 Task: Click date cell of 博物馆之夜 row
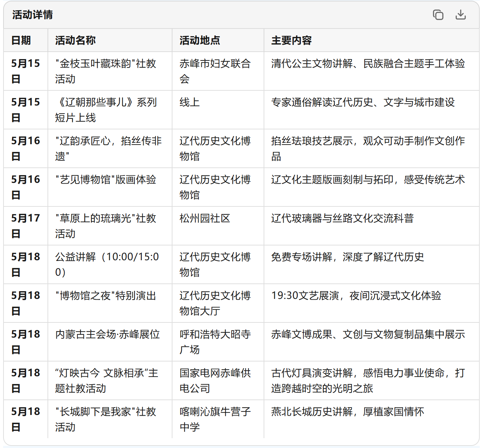(26, 303)
